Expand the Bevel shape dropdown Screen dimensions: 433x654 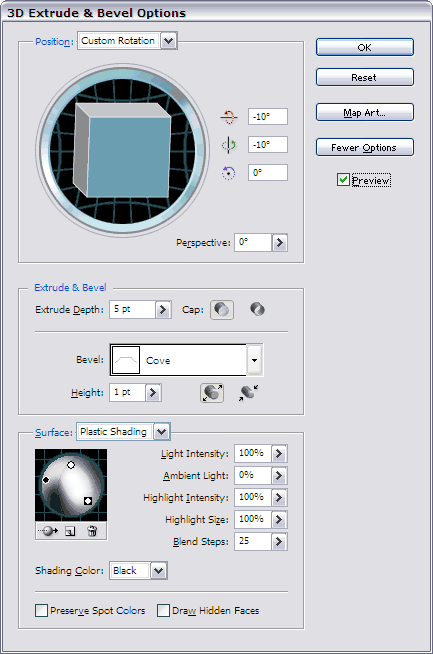[254, 360]
